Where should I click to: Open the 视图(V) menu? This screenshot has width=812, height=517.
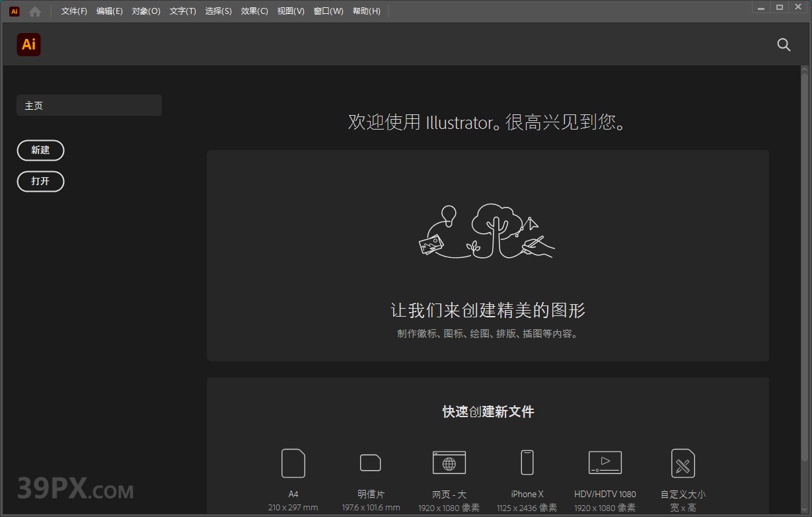(291, 11)
